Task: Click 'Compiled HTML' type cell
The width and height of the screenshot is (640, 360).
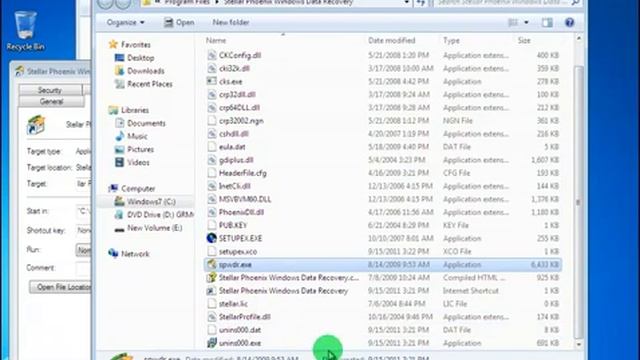Action: [474, 278]
